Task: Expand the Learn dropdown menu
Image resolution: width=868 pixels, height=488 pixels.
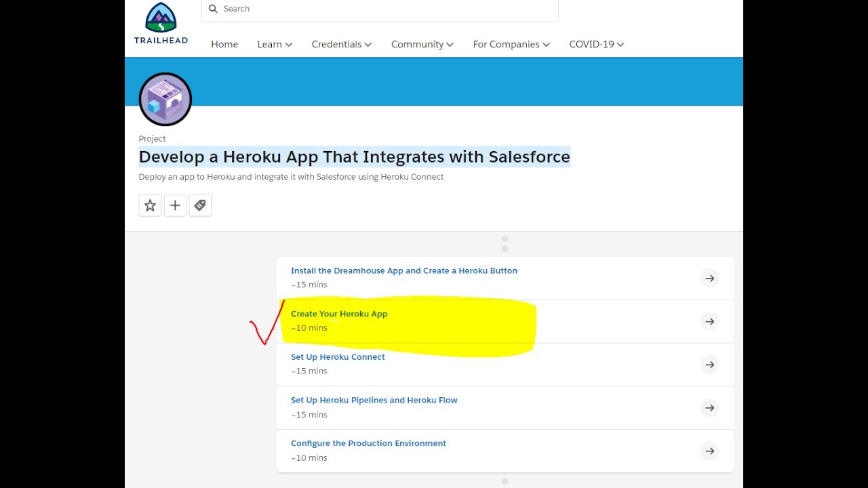Action: (x=275, y=44)
